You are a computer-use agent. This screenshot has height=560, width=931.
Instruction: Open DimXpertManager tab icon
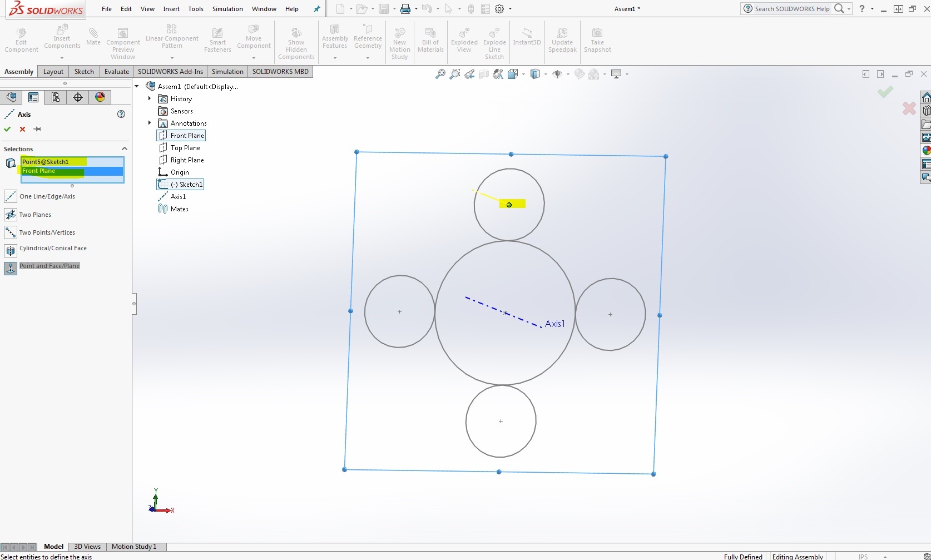78,97
